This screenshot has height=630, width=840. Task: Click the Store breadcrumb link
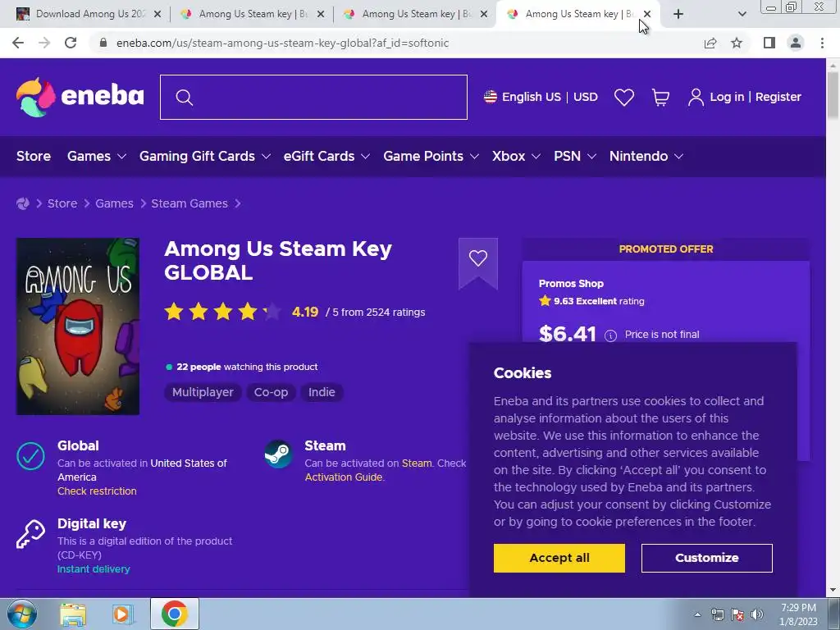(62, 203)
